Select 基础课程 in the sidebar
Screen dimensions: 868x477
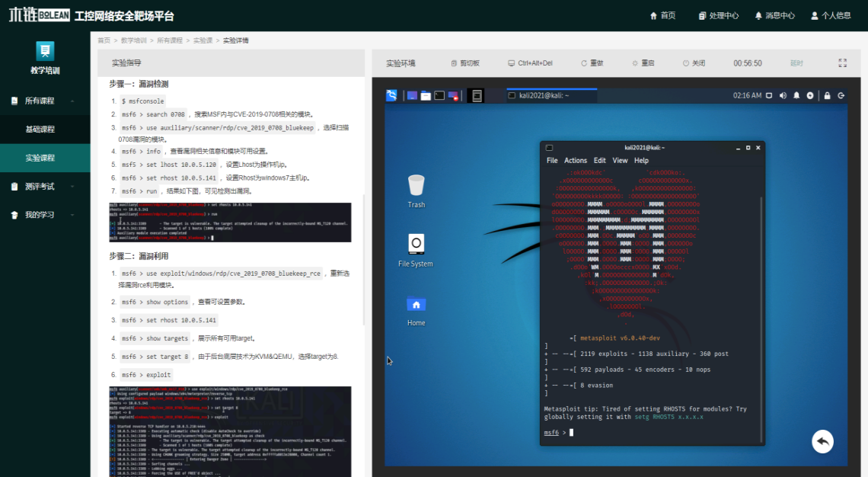[x=40, y=130]
